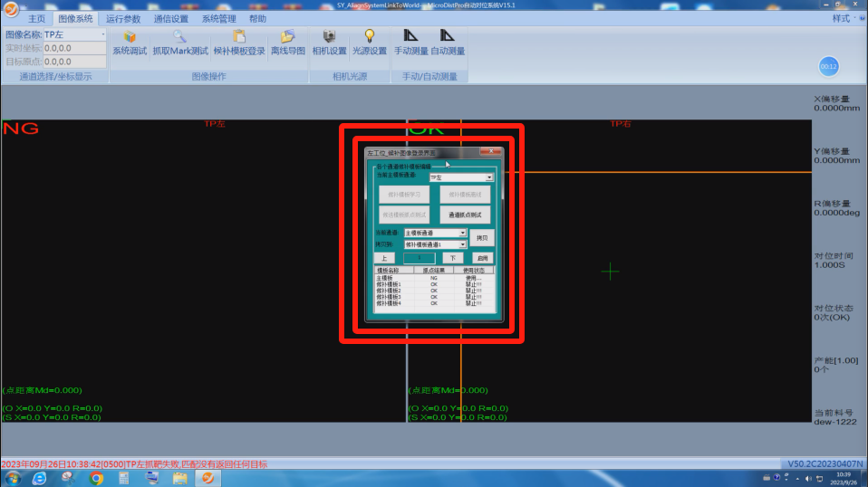Click the 通道抓点测试 button
This screenshot has width=868, height=487.
point(465,215)
